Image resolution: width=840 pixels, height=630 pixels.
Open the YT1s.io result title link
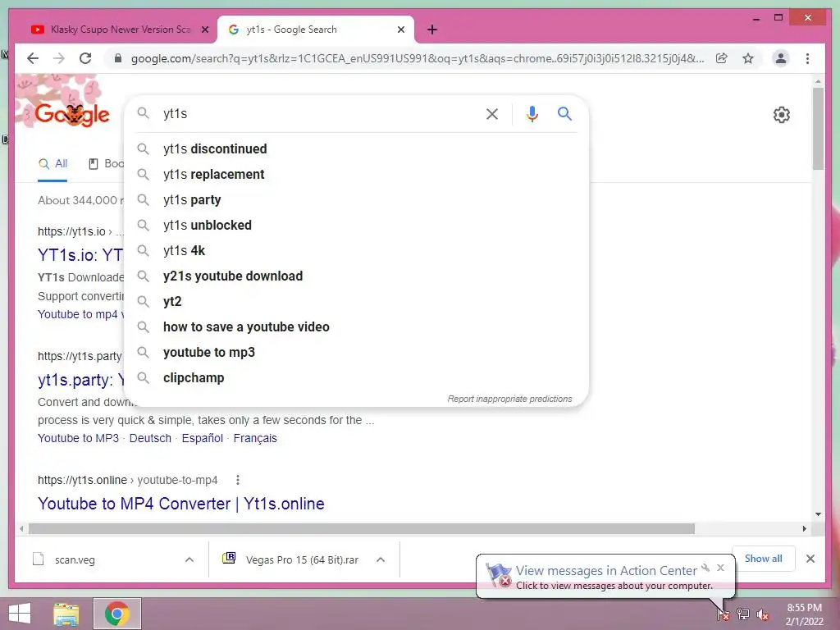click(80, 255)
